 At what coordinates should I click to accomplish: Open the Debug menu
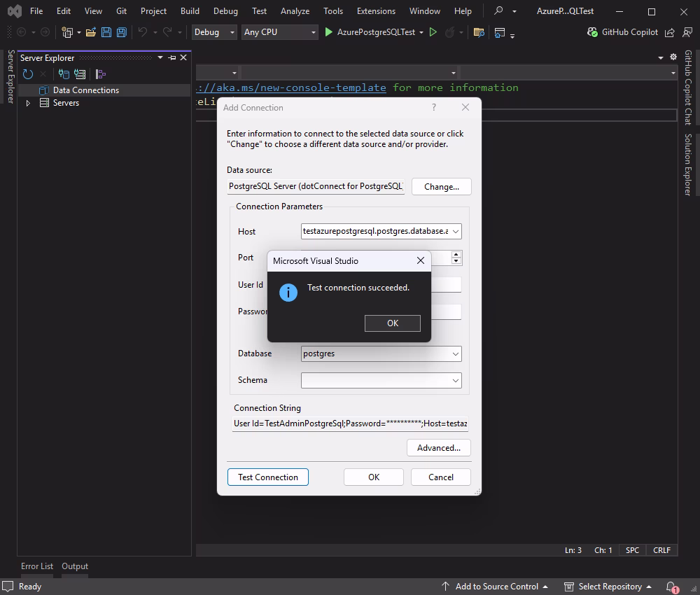[225, 10]
